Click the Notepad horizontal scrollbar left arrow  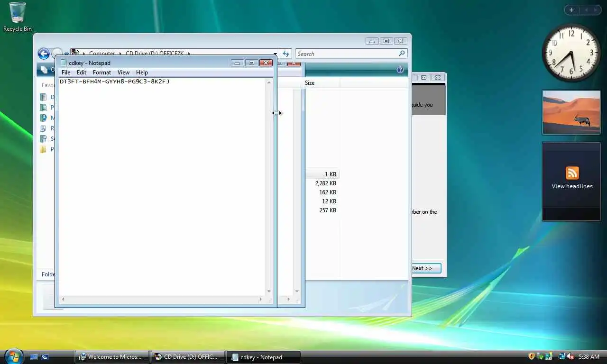pyautogui.click(x=63, y=299)
